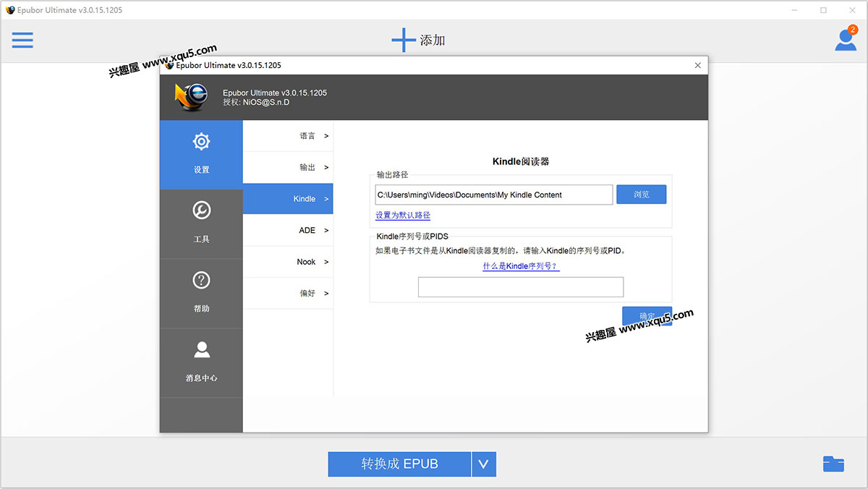Open the output folder icon at bottom right
The width and height of the screenshot is (868, 489).
[833, 464]
